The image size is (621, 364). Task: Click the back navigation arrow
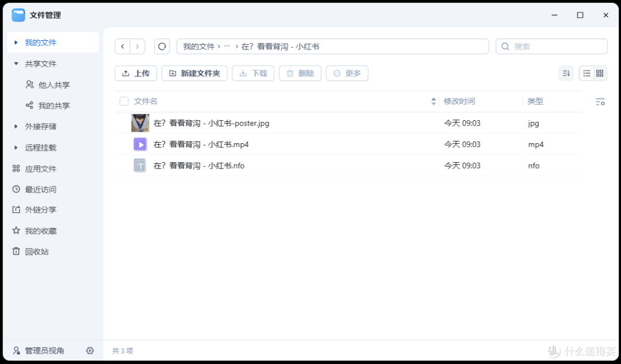click(122, 46)
